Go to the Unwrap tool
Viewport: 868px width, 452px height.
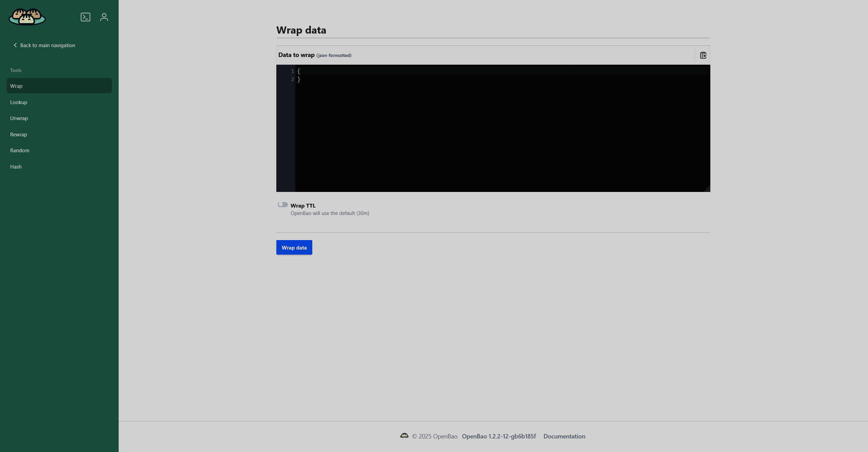point(19,118)
